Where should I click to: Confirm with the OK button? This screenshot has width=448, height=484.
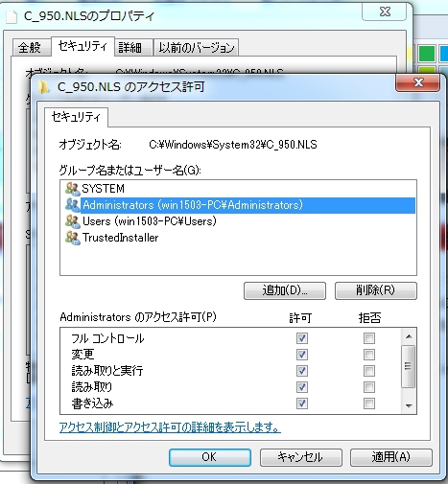point(210,457)
